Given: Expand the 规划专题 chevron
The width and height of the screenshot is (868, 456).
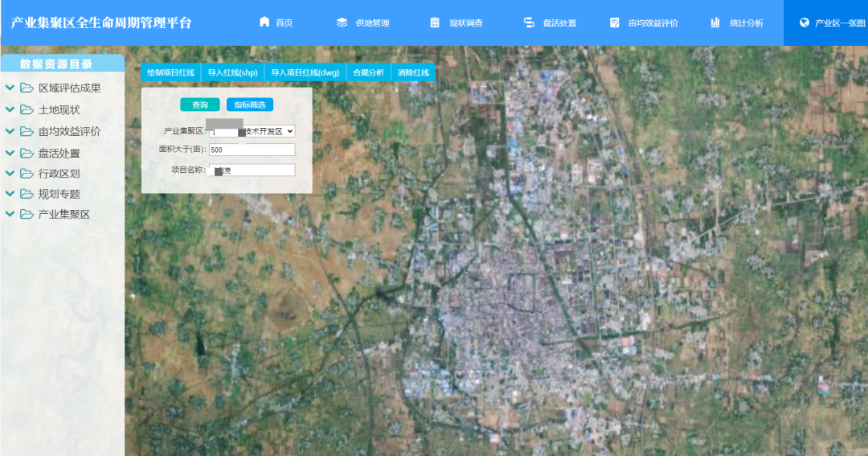Looking at the screenshot, I should [x=10, y=193].
